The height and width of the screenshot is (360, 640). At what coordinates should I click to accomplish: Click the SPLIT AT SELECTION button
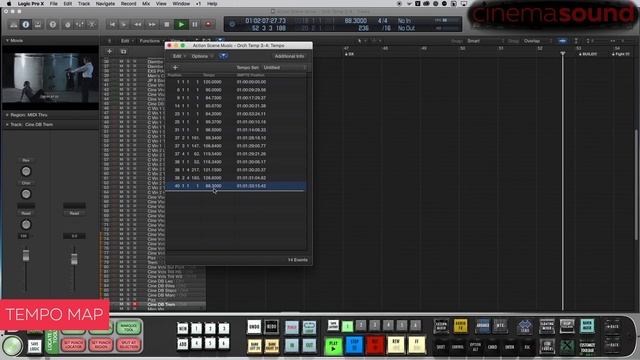129,344
